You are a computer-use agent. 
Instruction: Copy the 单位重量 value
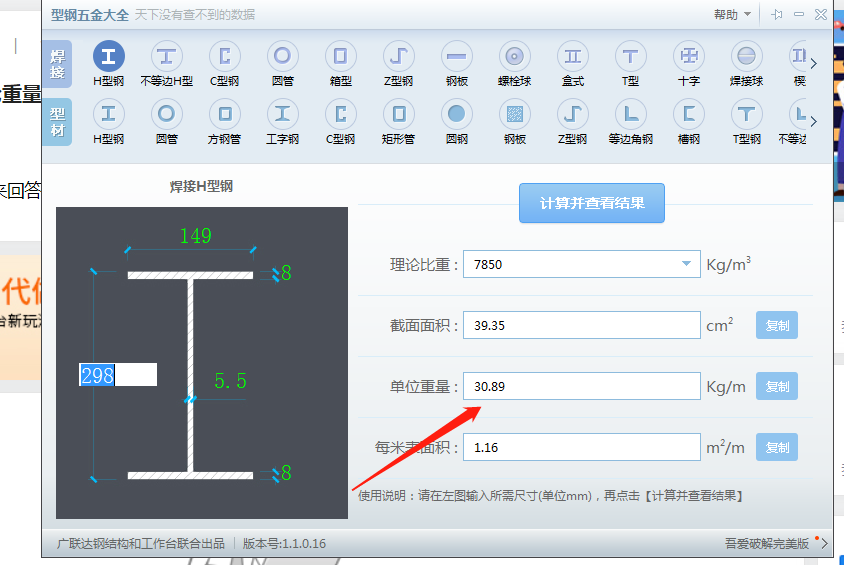point(777,386)
